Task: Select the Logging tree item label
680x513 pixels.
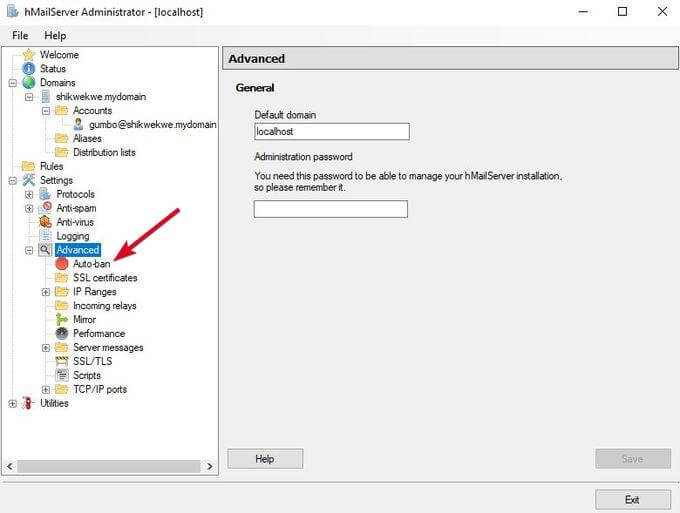Action: coord(73,236)
